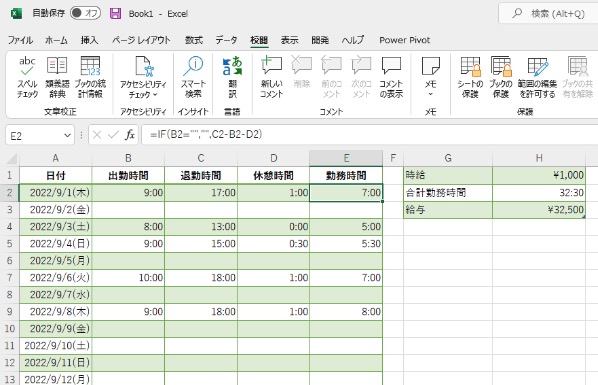
Task: Click cell with date 2022/9/1(木)
Action: (x=55, y=193)
